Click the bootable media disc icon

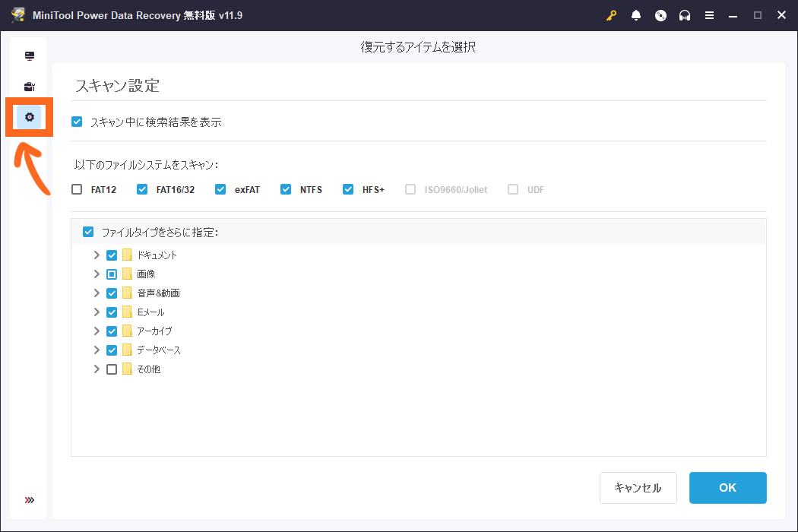[x=660, y=15]
